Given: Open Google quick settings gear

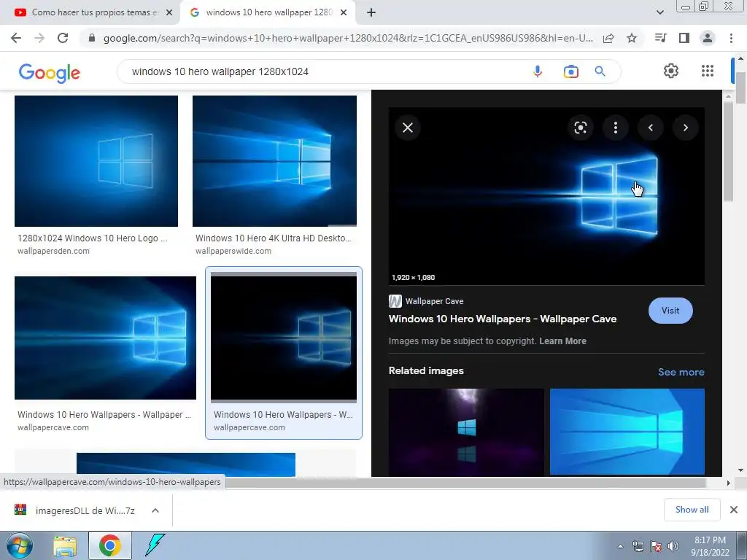Looking at the screenshot, I should pyautogui.click(x=671, y=71).
